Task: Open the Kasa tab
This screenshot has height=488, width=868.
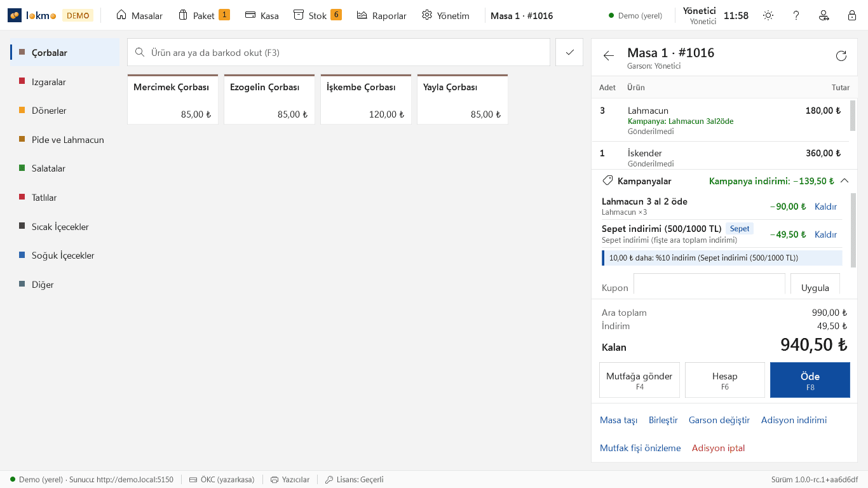Action: tap(262, 15)
